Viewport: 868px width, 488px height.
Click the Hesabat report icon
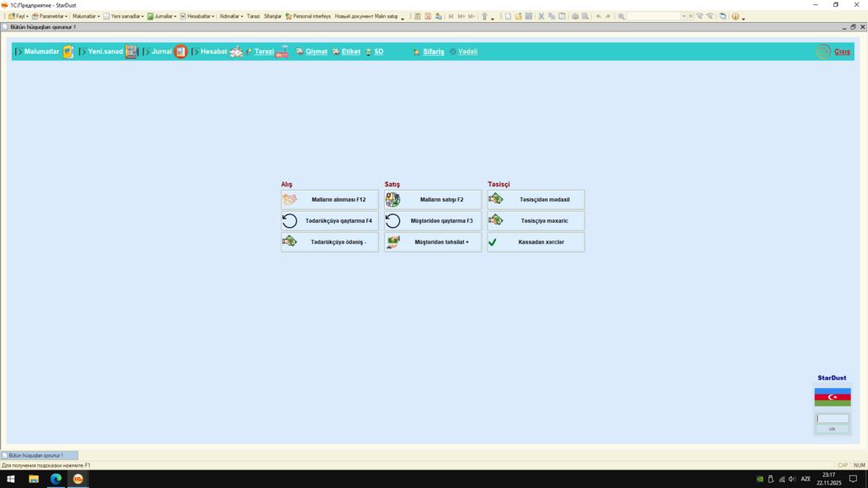tap(236, 52)
